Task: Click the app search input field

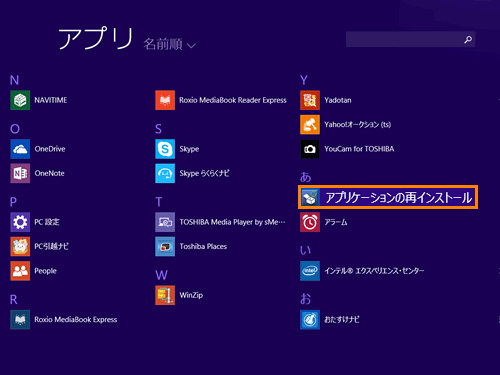Action: pos(411,39)
